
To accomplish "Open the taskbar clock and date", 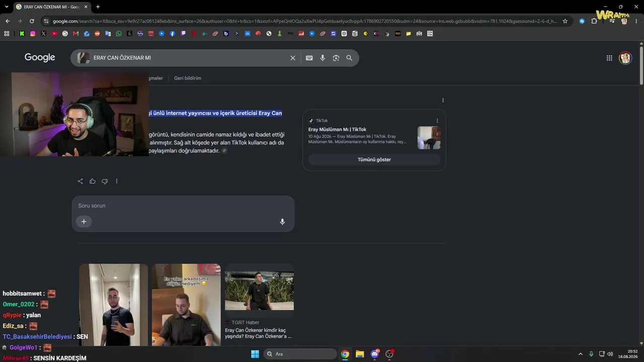I will [x=629, y=354].
